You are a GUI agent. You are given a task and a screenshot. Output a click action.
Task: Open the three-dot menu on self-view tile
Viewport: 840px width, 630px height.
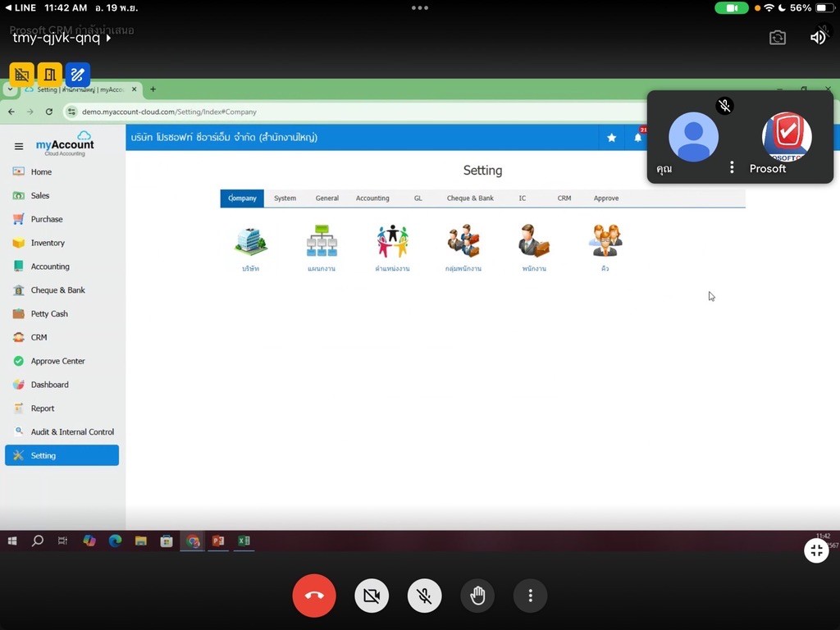pyautogui.click(x=732, y=167)
